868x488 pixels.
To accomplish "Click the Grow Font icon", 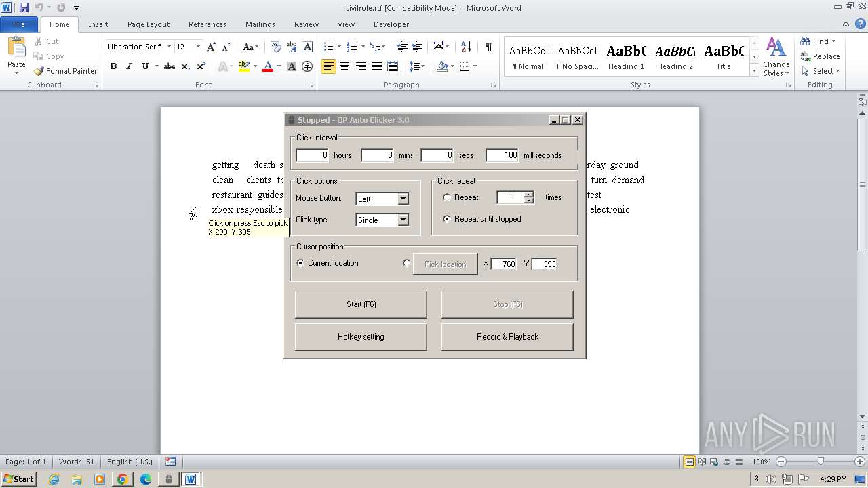I will pyautogui.click(x=212, y=47).
